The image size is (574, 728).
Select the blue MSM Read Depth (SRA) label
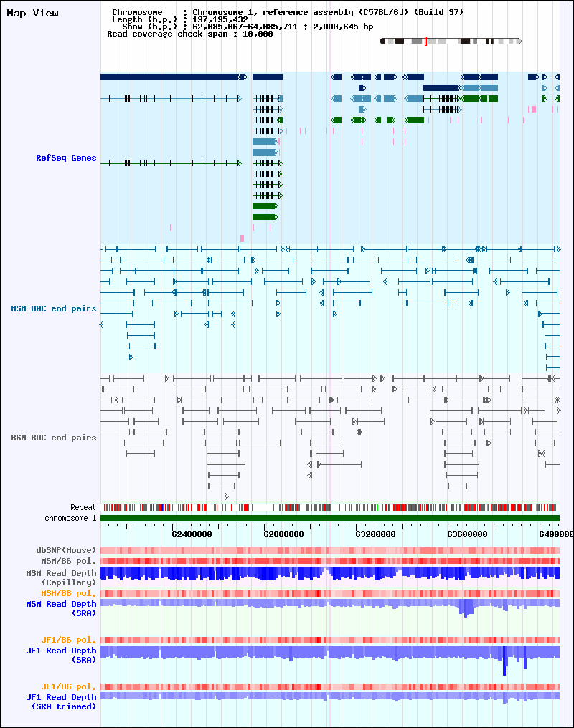point(61,608)
